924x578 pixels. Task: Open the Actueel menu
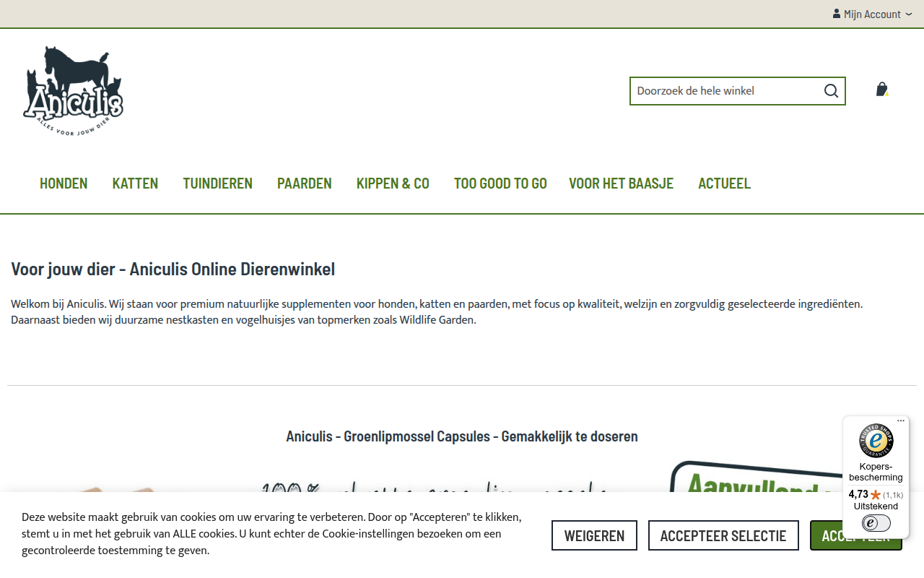click(724, 184)
